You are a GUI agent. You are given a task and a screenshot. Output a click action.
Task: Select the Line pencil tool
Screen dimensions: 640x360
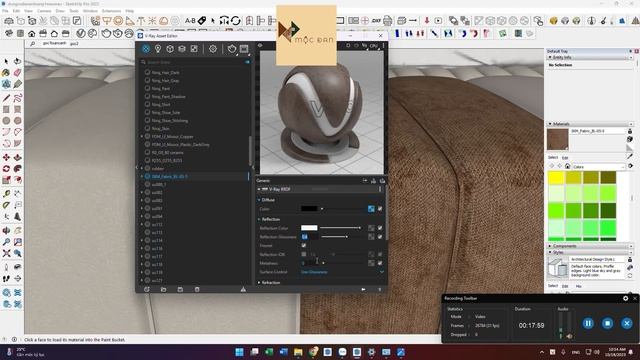pyautogui.click(x=6, y=98)
